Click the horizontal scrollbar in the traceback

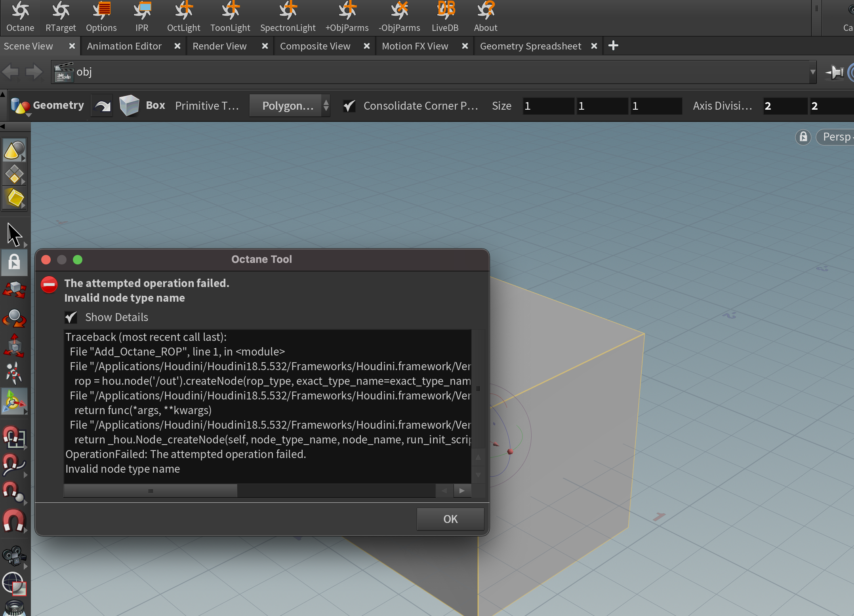(x=151, y=491)
